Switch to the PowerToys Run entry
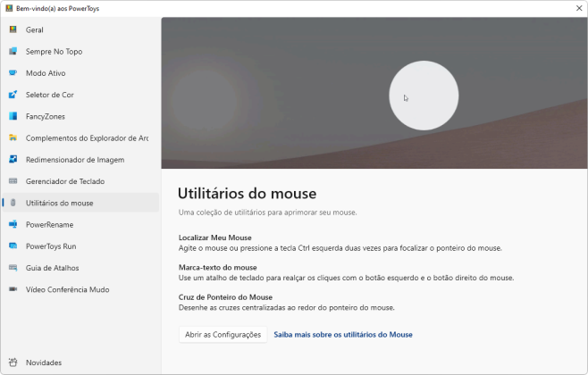Screen dimensions: 588x375 pos(80,246)
